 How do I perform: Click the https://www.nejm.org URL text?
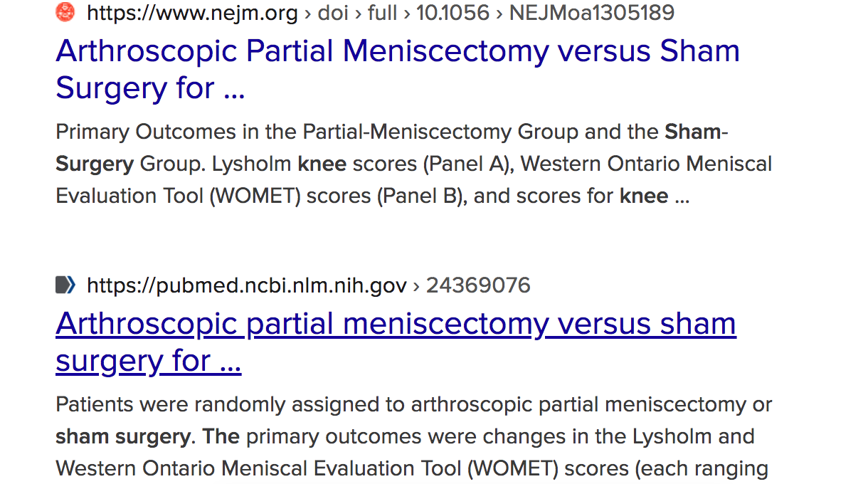192,12
